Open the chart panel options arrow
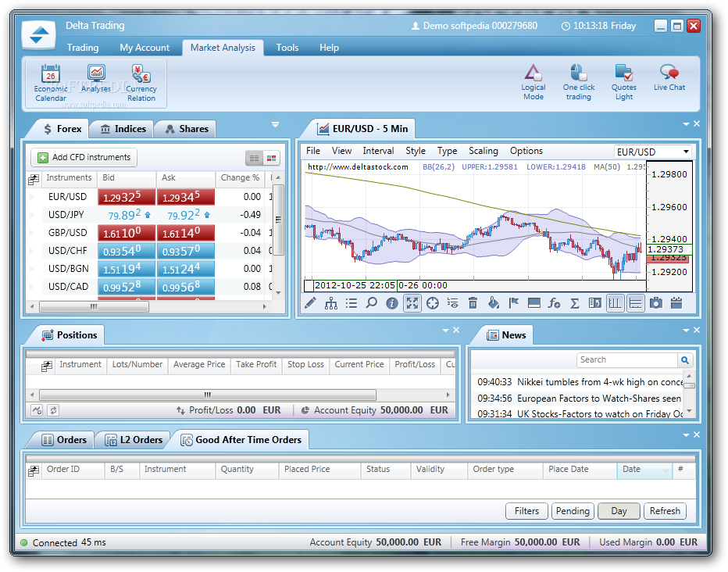Viewport: 728px width, 572px height. [x=686, y=124]
